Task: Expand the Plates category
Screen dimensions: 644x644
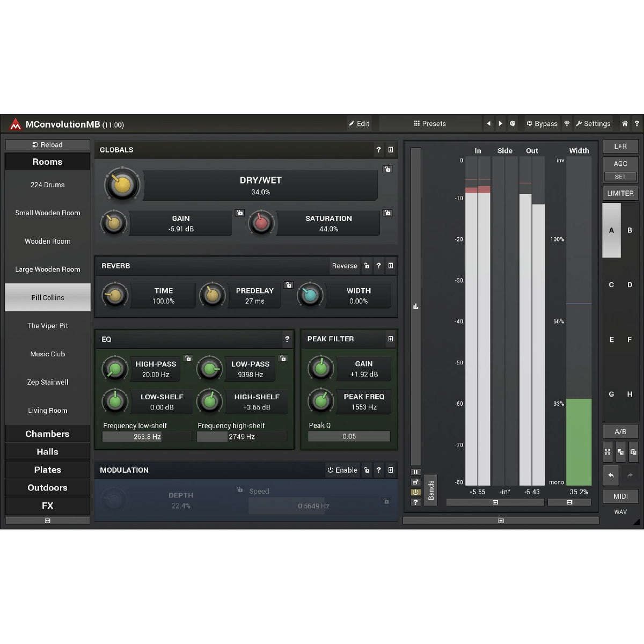Action: pyautogui.click(x=48, y=470)
